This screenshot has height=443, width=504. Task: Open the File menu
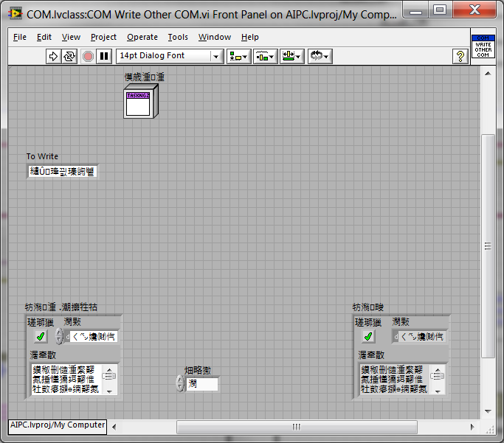[20, 38]
